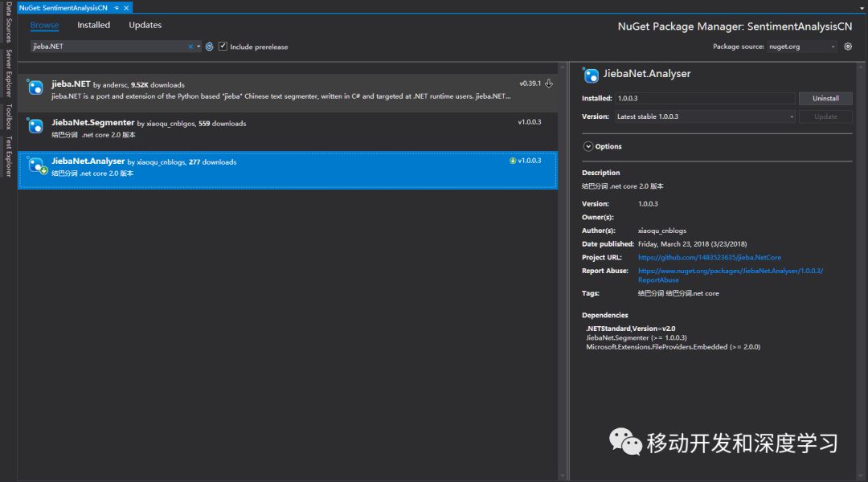Click JiebaNet.Analyser icon in details pane
This screenshot has width=868, height=482.
tap(591, 75)
